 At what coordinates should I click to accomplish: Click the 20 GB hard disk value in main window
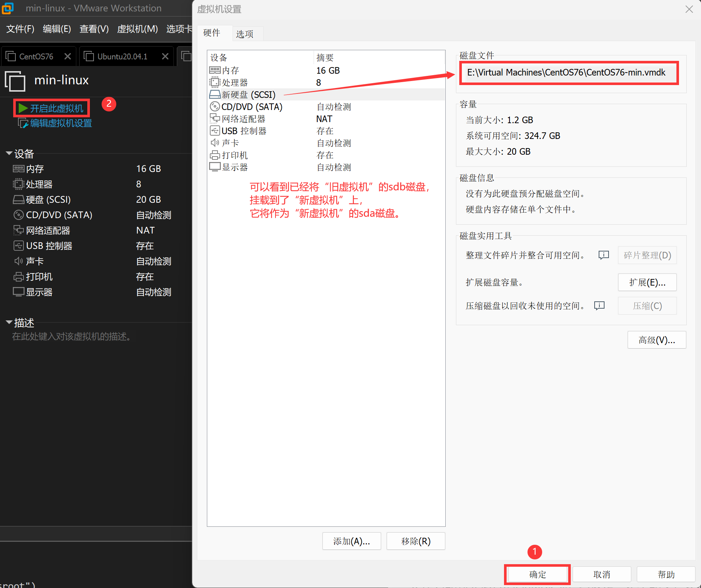149,199
